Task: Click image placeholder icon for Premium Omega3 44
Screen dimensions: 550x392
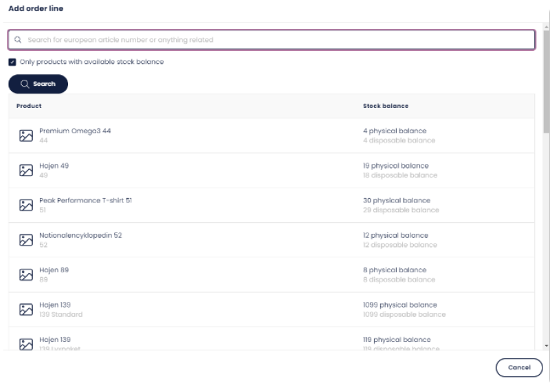Action: coord(26,135)
